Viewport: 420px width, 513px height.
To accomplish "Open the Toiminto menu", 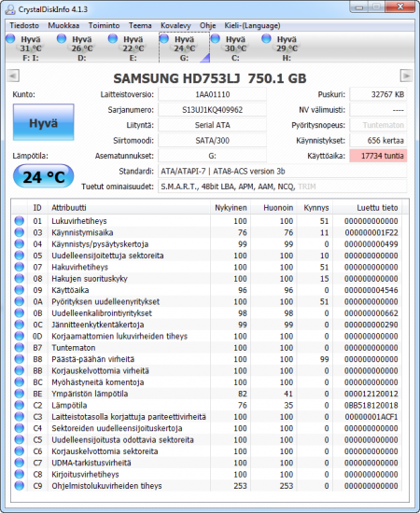I will [x=104, y=25].
